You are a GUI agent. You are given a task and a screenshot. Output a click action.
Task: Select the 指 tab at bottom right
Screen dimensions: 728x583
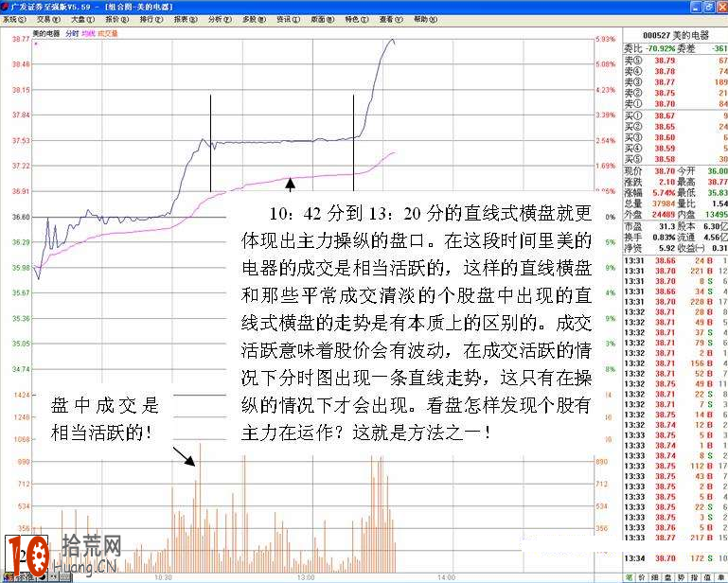pyautogui.click(x=694, y=577)
